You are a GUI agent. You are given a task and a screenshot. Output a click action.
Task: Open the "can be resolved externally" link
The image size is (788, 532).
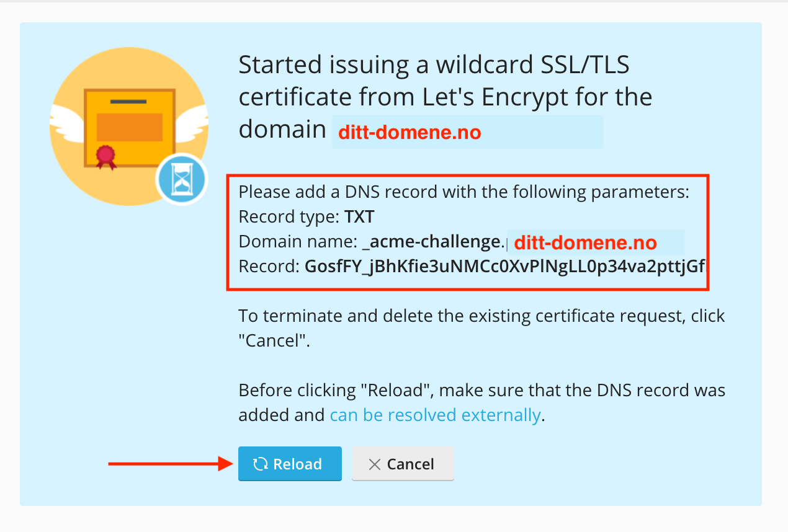(435, 415)
